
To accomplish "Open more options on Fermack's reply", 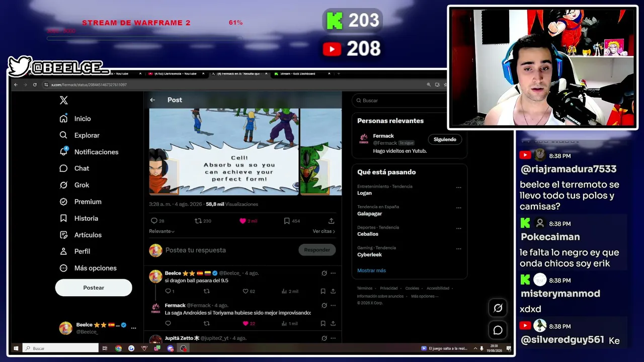I will coord(333,305).
